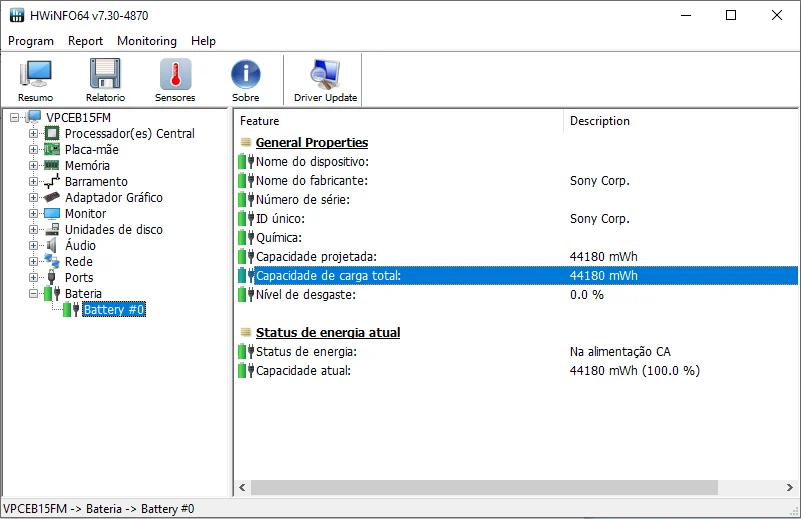Screen dimensions: 801x519
Task: Expand the Ports tree node
Action: click(33, 277)
